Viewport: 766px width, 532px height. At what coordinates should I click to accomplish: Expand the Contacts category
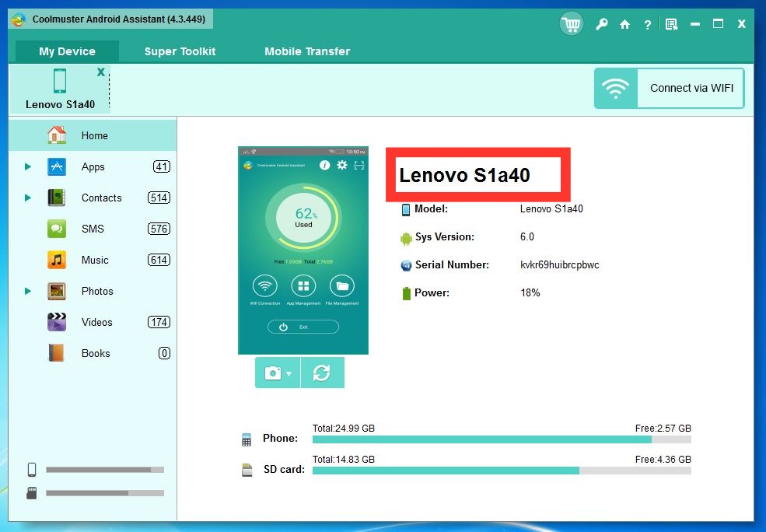coord(28,198)
